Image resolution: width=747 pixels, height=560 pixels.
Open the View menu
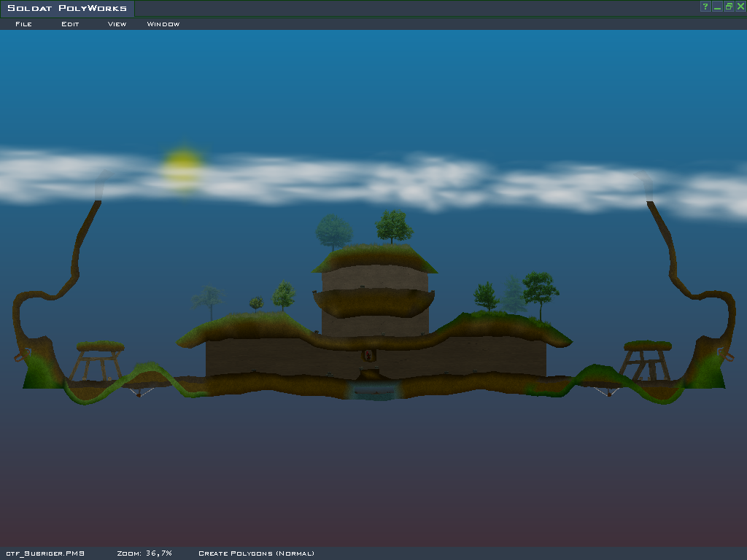[x=117, y=24]
